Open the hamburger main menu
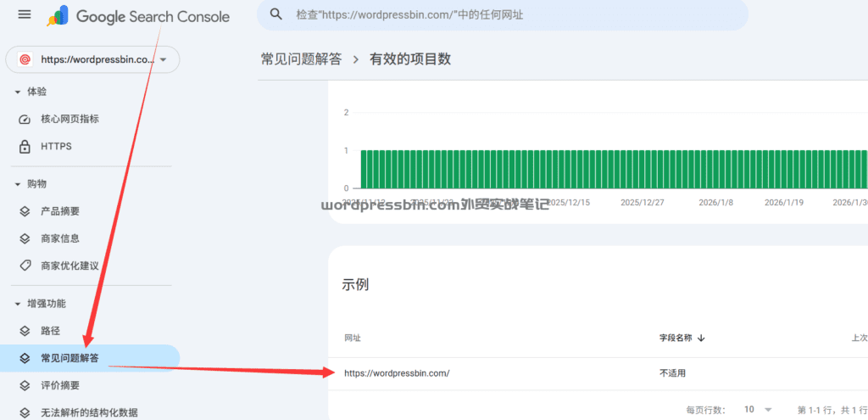Screen dimensions: 868x420 24,15
